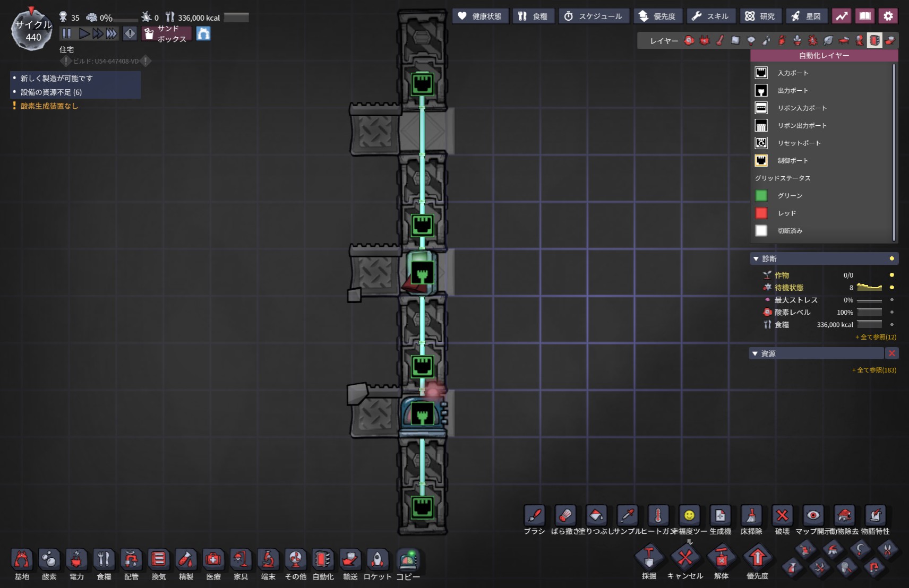Toggle the temperature overlay thermometer
The image size is (909, 588).
click(720, 40)
